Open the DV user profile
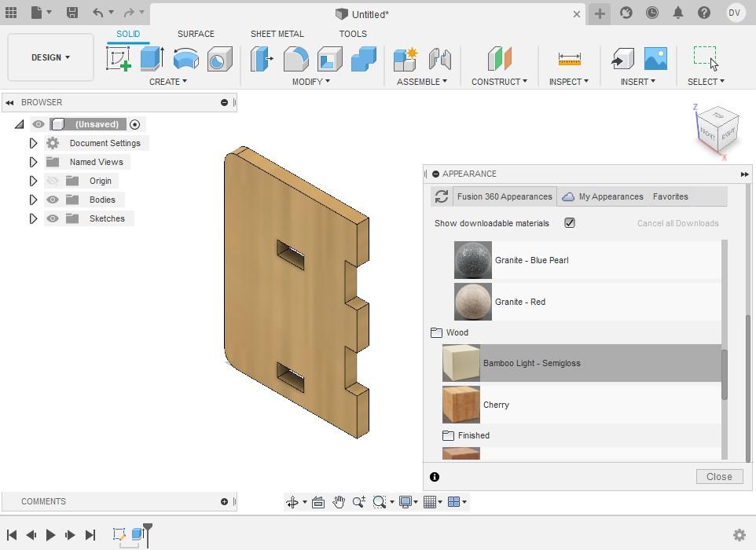Screen dimensions: 756x550 click(735, 13)
